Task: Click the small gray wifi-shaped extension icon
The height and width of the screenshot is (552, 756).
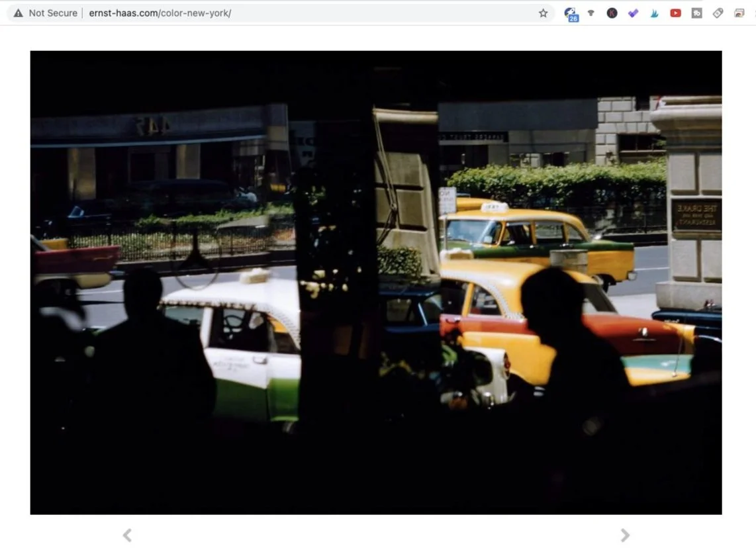Action: click(x=591, y=13)
